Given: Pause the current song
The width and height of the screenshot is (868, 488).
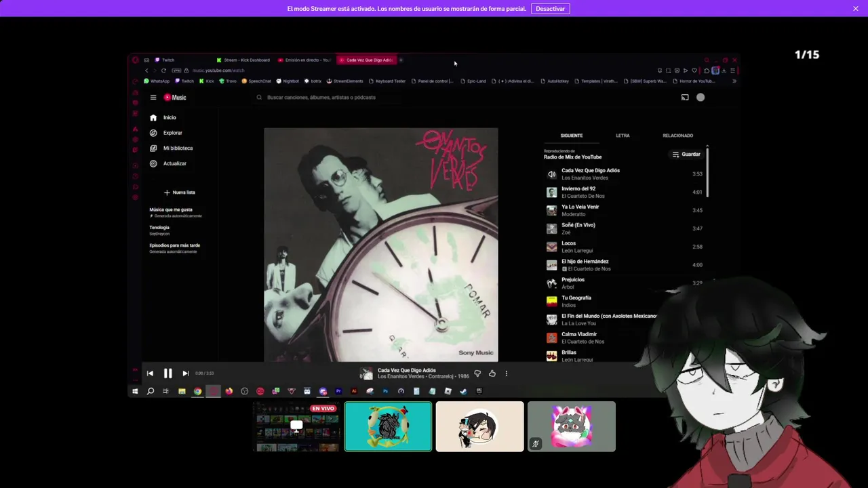Looking at the screenshot, I should [167, 373].
